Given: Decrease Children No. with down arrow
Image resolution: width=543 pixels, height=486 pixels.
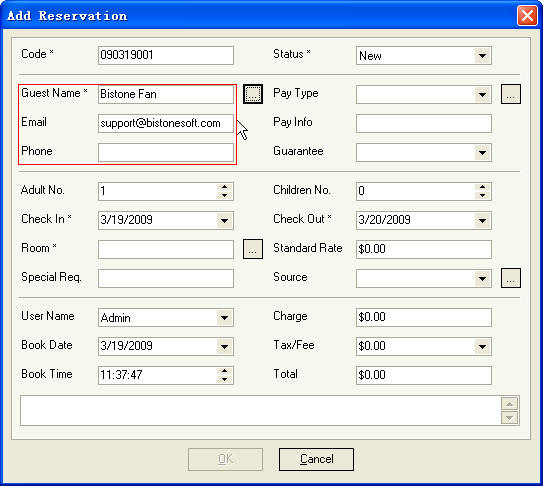Looking at the screenshot, I should pyautogui.click(x=482, y=196).
